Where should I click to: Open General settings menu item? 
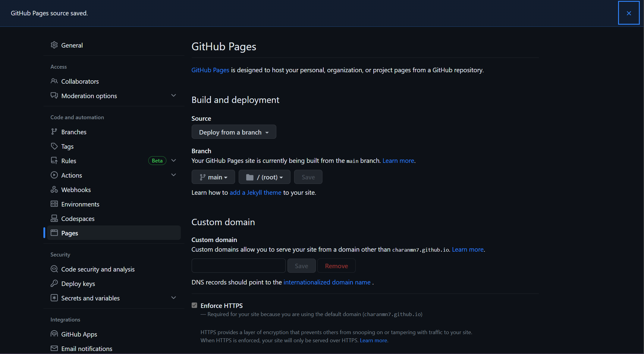[71, 45]
